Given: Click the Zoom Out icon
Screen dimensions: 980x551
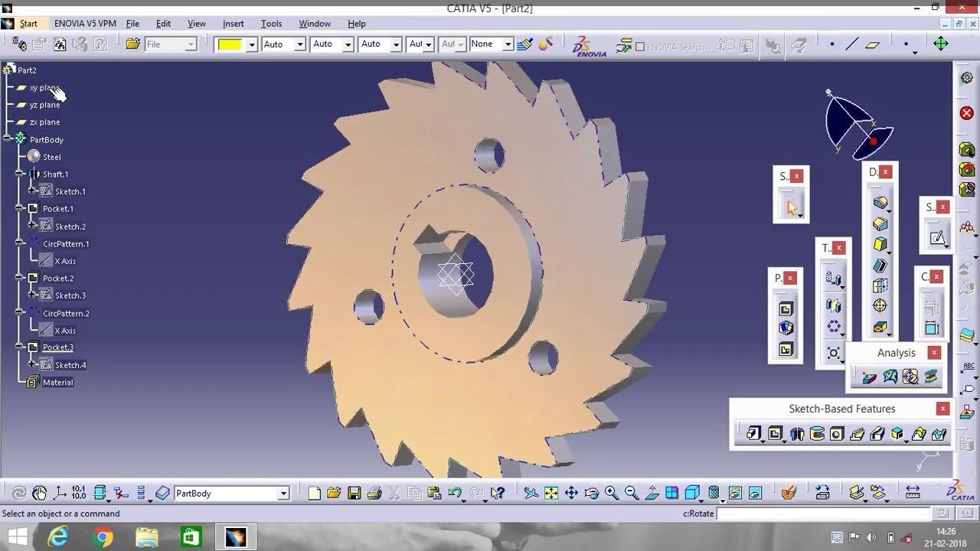Looking at the screenshot, I should [x=631, y=494].
